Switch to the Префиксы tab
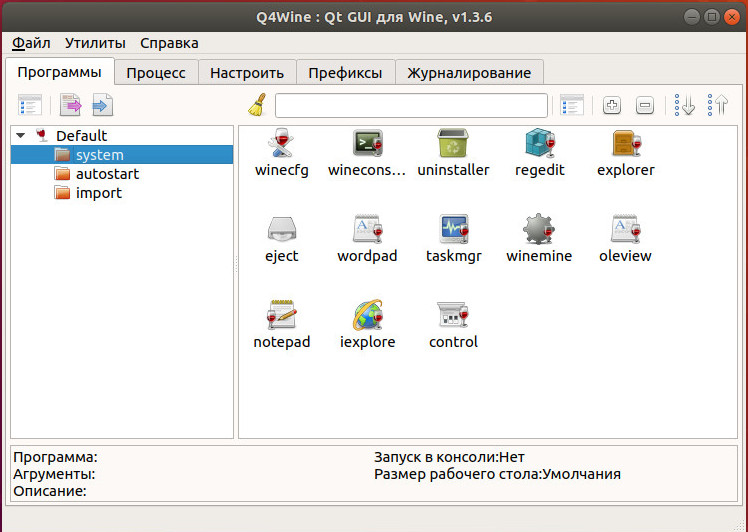The height and width of the screenshot is (532, 748). [x=345, y=73]
